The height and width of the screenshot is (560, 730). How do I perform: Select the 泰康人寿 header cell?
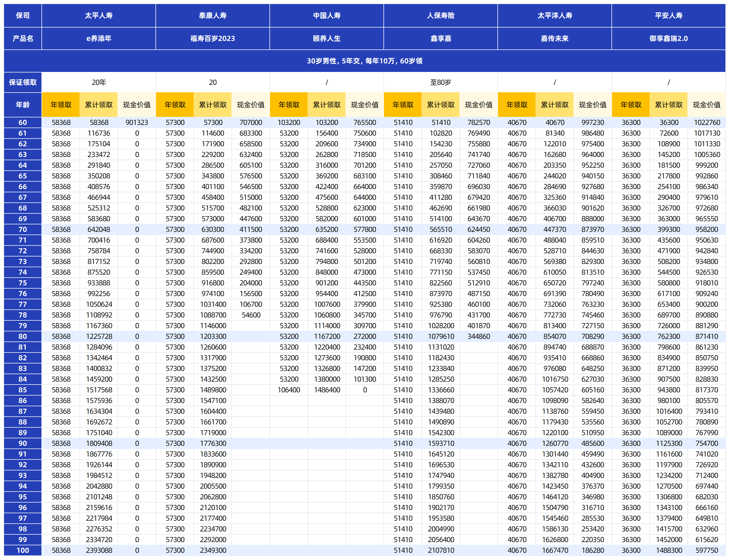pos(212,15)
